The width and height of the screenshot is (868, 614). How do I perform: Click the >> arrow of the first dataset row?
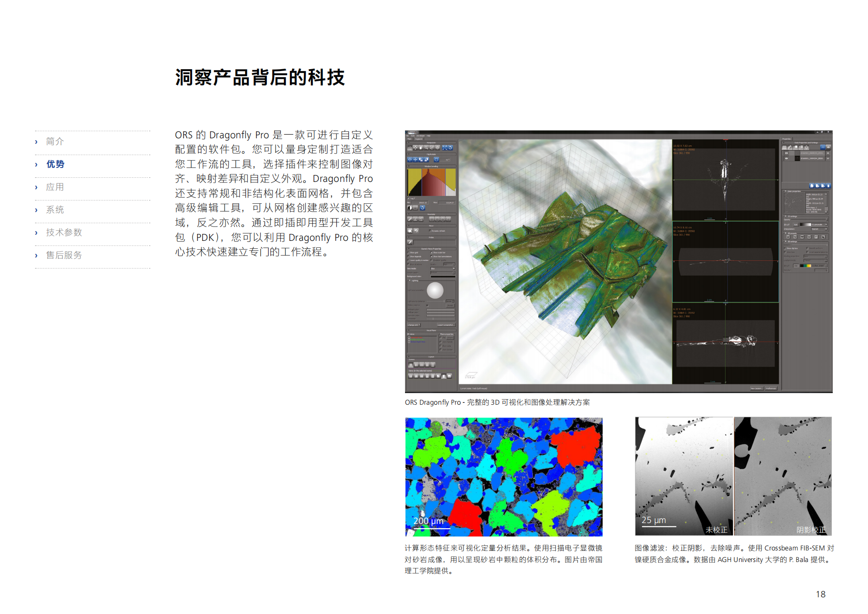(x=828, y=153)
